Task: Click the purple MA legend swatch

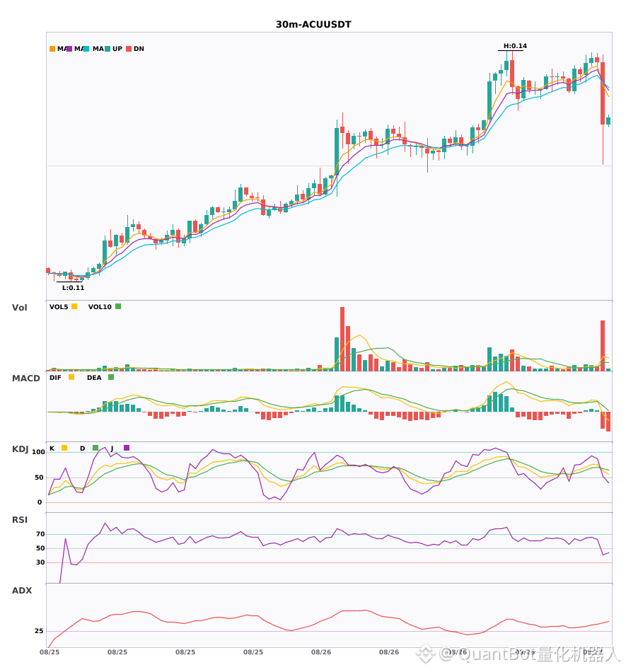Action: pyautogui.click(x=69, y=49)
